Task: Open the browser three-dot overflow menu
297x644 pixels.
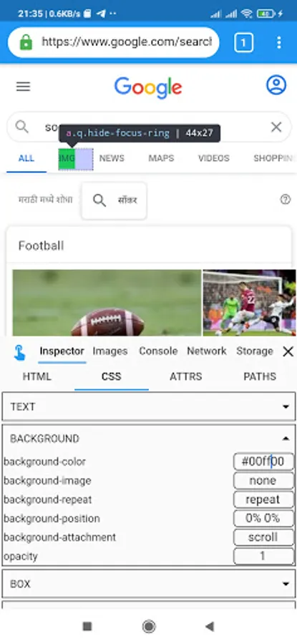Action: 279,42
